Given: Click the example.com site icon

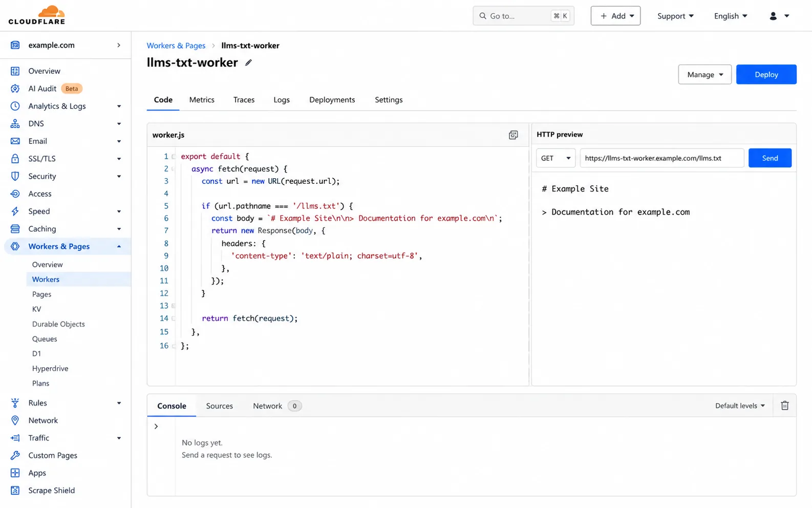Looking at the screenshot, I should [15, 45].
